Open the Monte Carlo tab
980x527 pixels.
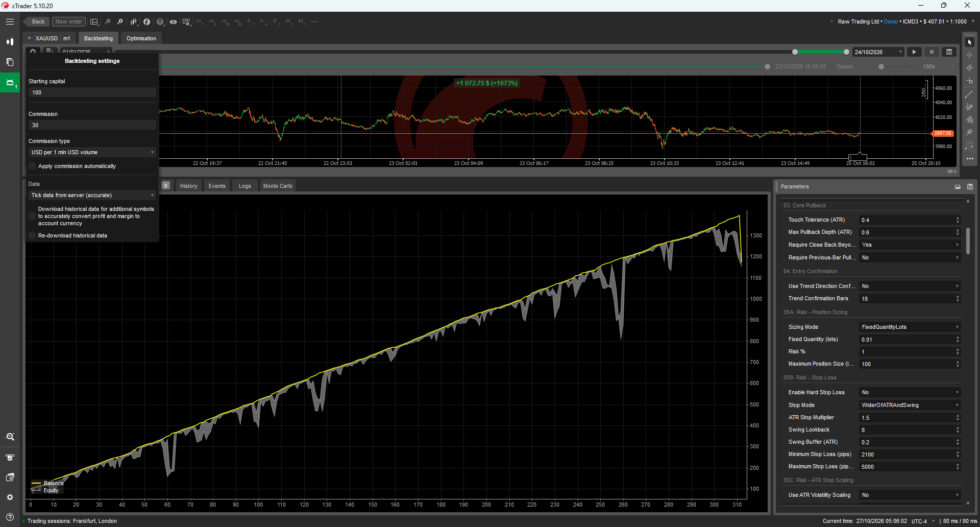click(278, 186)
